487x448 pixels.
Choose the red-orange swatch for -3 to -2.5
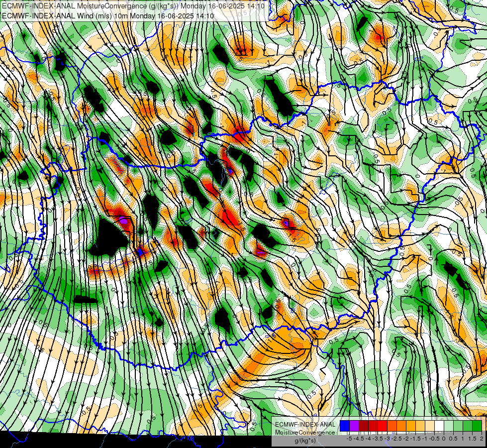392,426
